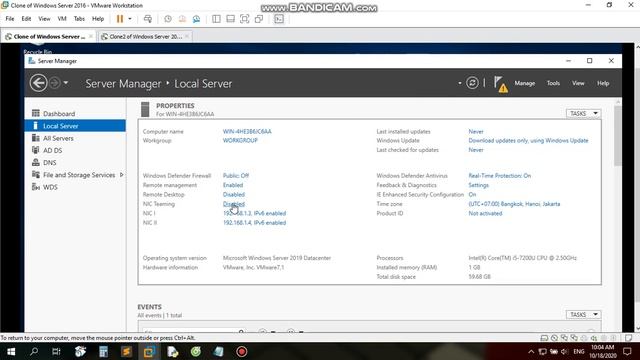This screenshot has width=640, height=360.
Task: Open the Server Manager Help menu
Action: click(603, 83)
